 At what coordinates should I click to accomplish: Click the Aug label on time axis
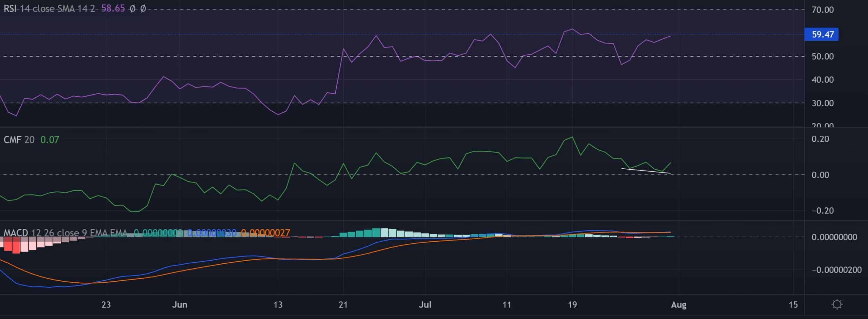[x=678, y=305]
